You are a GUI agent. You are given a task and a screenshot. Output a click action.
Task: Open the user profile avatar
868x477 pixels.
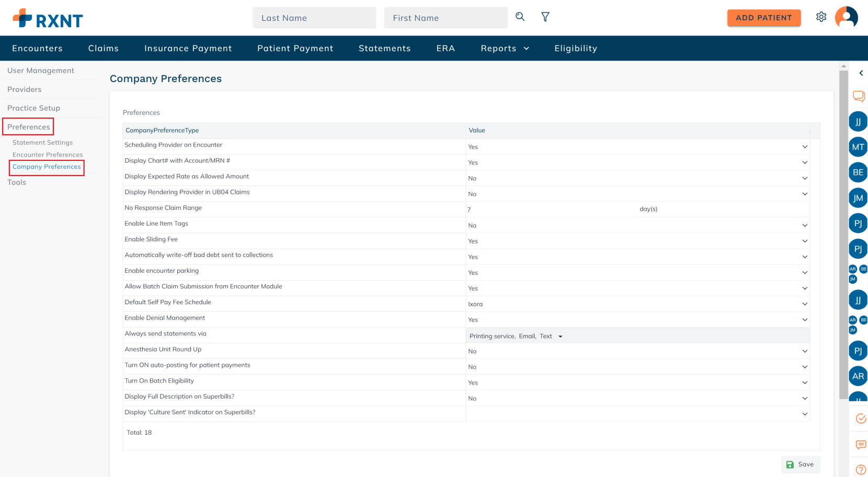846,17
